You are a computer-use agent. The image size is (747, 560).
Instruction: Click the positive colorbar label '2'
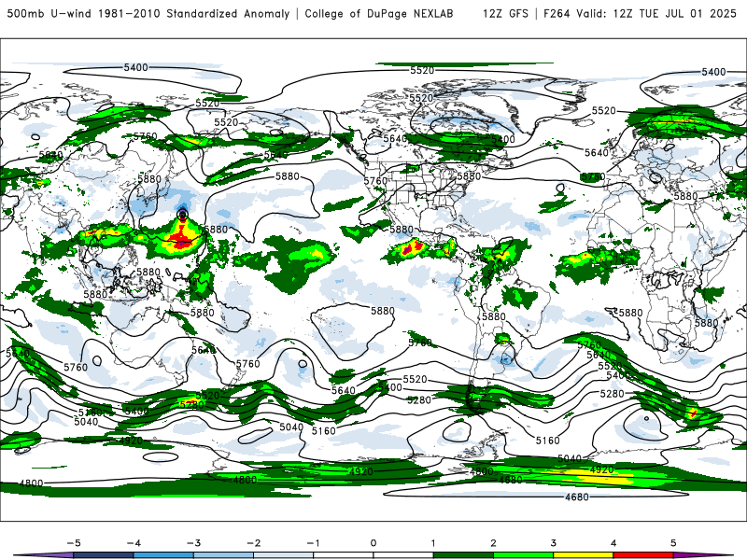tap(493, 543)
